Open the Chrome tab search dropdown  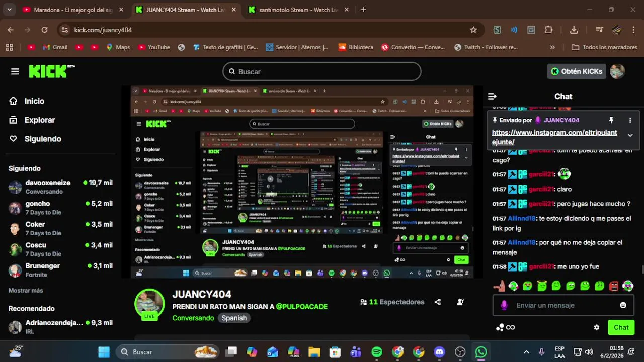point(9,10)
